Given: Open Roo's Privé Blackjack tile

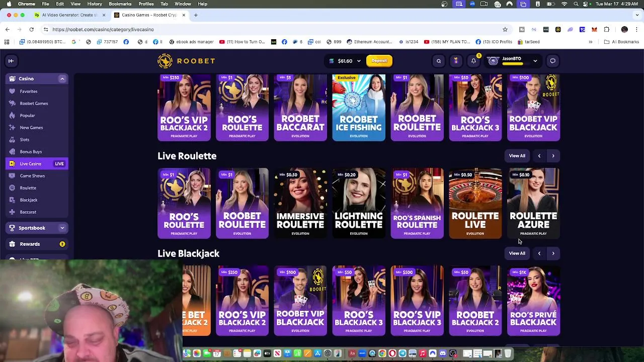Looking at the screenshot, I should pyautogui.click(x=534, y=301).
